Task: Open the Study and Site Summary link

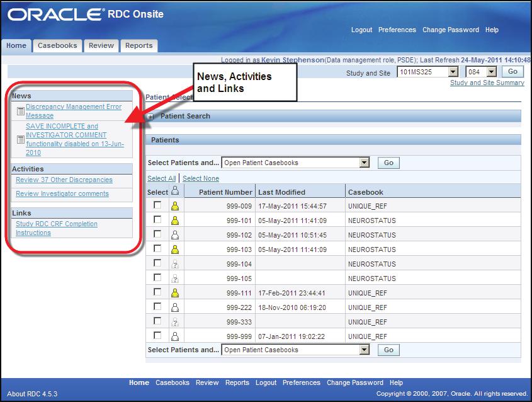Action: click(x=487, y=83)
